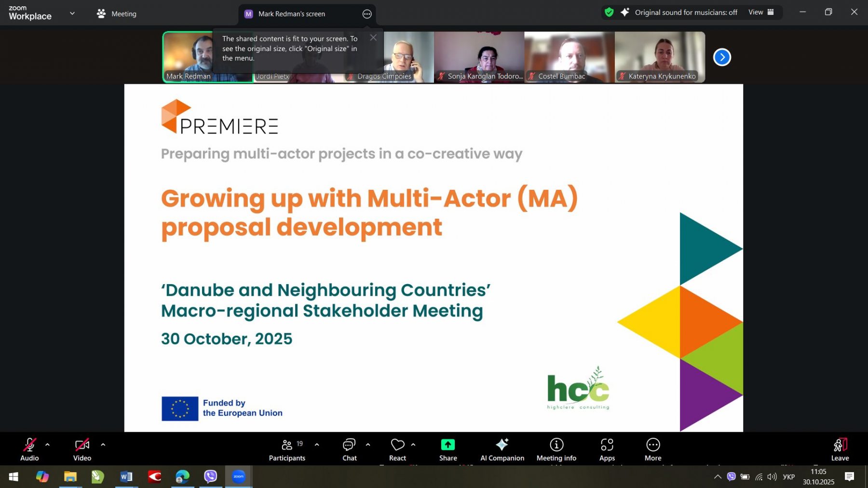Switch to the Meeting tab
The width and height of the screenshot is (868, 488).
tap(117, 14)
